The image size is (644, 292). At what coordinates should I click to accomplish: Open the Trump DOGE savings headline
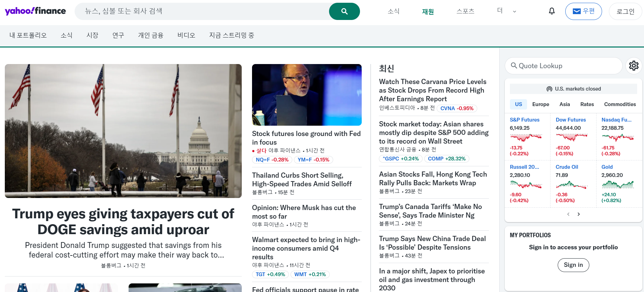[x=123, y=222]
